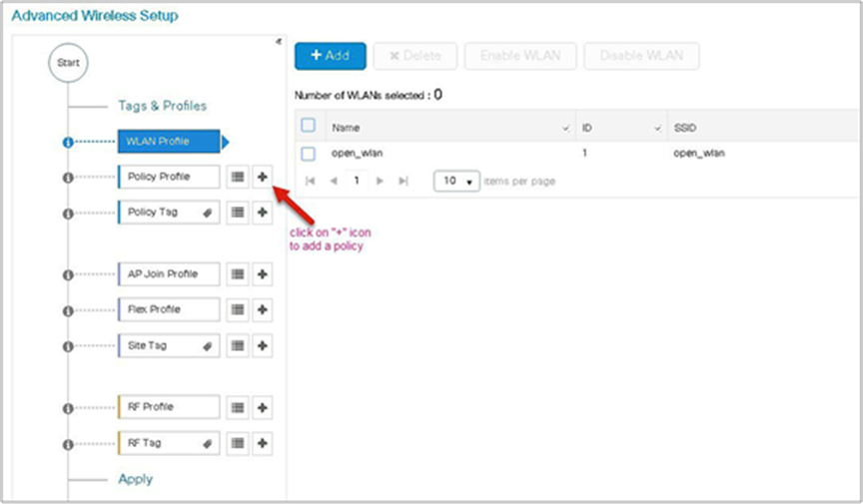This screenshot has width=863, height=504.
Task: Open the Name column filter arrow
Action: [565, 129]
